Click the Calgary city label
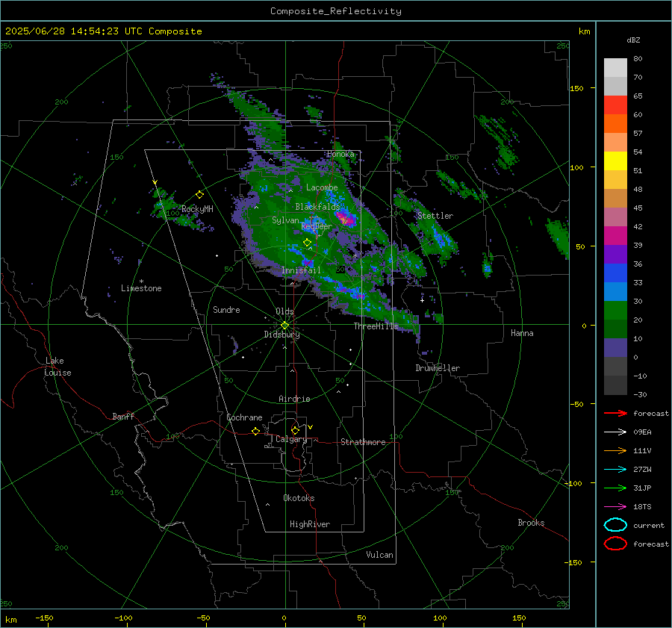This screenshot has width=672, height=628. click(x=291, y=439)
